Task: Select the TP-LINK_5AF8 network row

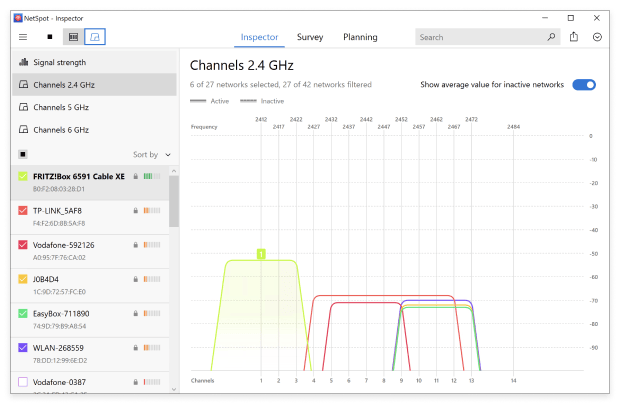Action: point(90,217)
